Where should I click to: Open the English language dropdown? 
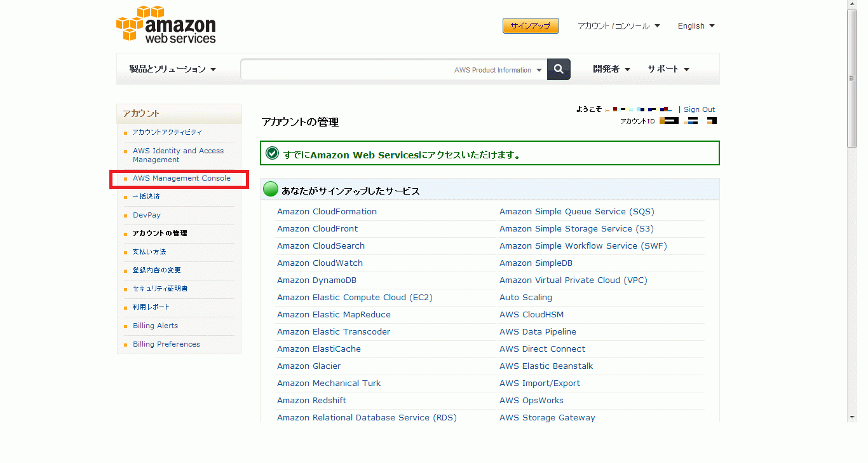(696, 26)
